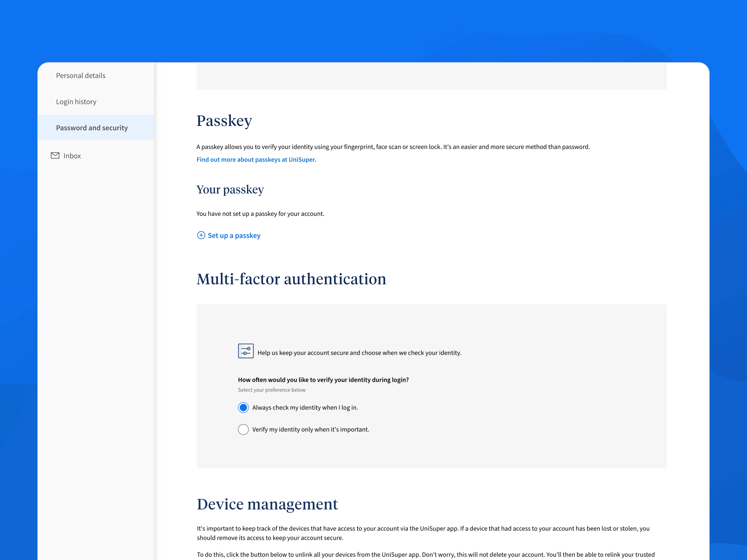The height and width of the screenshot is (560, 747).
Task: Click the Your passkey subheading
Action: 230,190
